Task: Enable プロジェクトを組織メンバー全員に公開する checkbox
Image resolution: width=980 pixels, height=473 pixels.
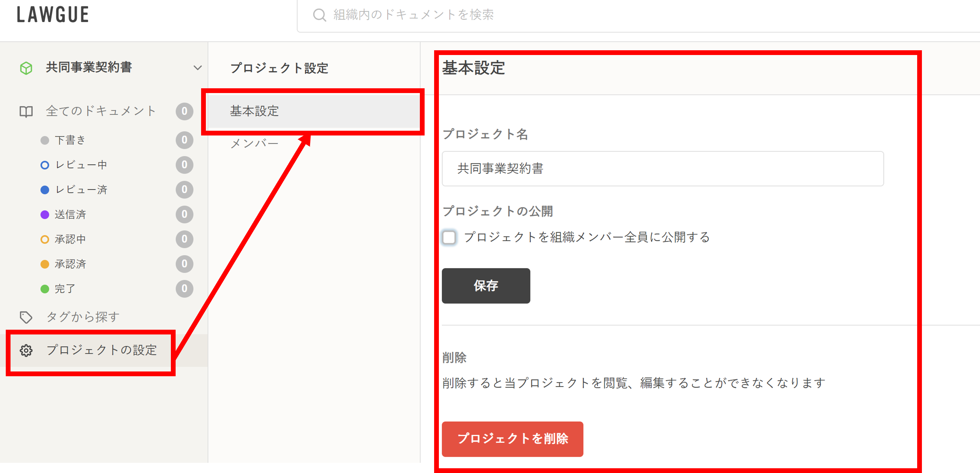Action: (449, 238)
